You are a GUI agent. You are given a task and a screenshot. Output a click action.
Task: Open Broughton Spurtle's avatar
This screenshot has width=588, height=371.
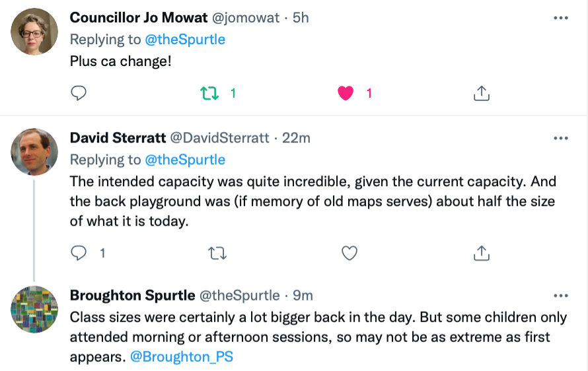(34, 310)
